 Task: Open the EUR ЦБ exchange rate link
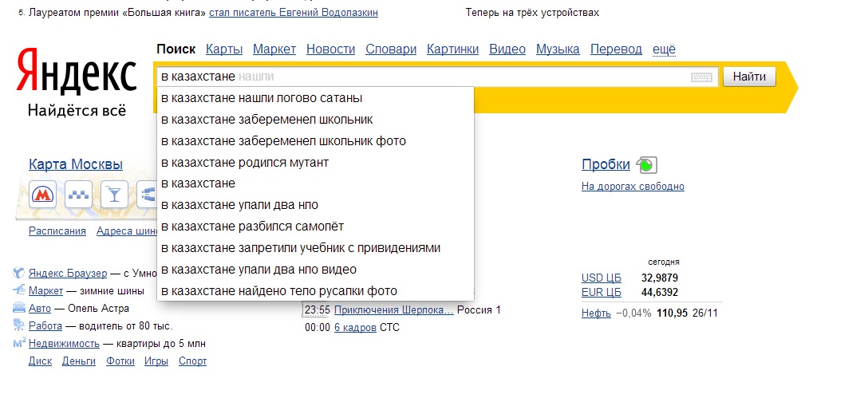click(x=602, y=292)
